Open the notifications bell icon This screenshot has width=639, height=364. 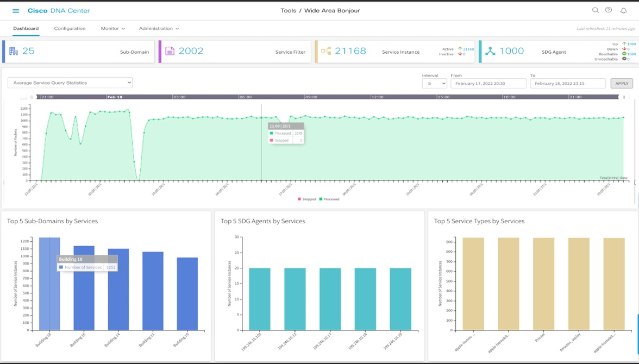(623, 10)
